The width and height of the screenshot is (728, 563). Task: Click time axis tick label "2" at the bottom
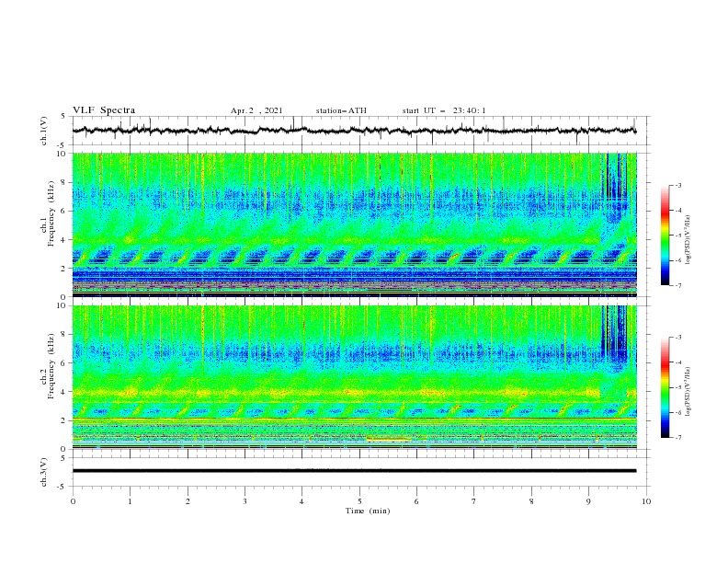[x=188, y=501]
